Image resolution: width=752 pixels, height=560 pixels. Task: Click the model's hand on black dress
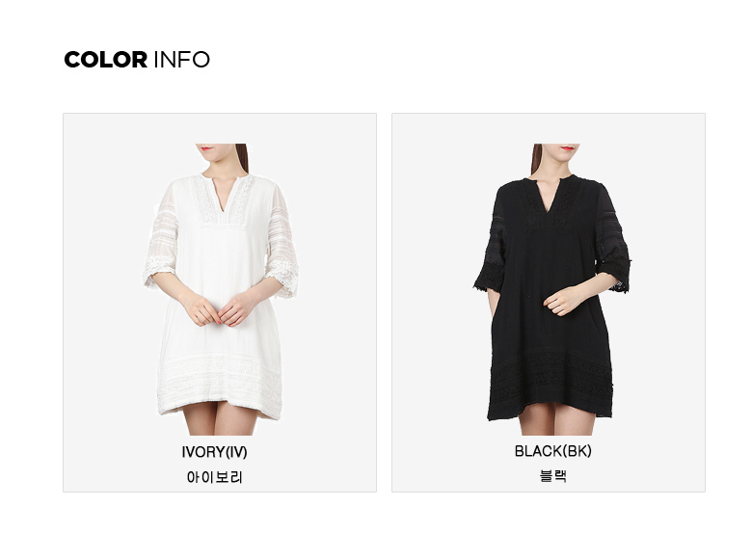[x=564, y=301]
